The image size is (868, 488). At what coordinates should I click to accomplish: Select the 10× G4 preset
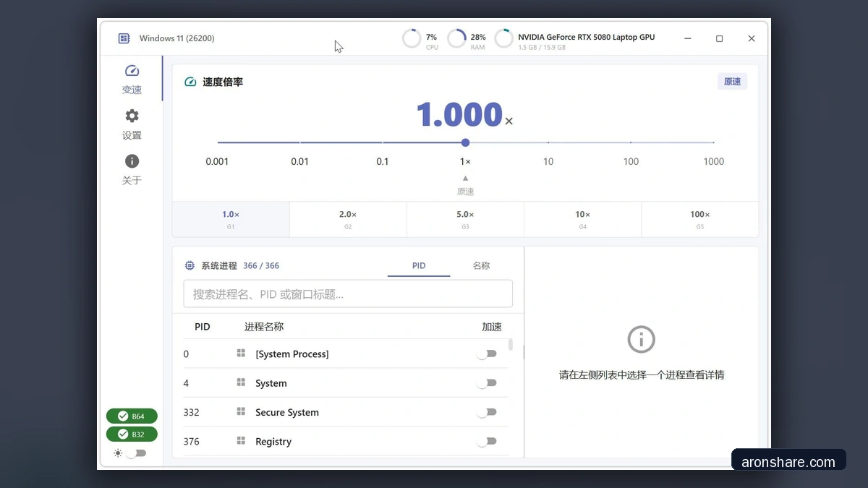click(x=582, y=219)
